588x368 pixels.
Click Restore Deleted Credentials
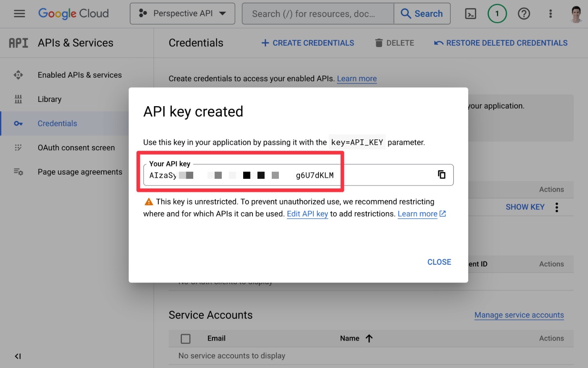(x=501, y=43)
